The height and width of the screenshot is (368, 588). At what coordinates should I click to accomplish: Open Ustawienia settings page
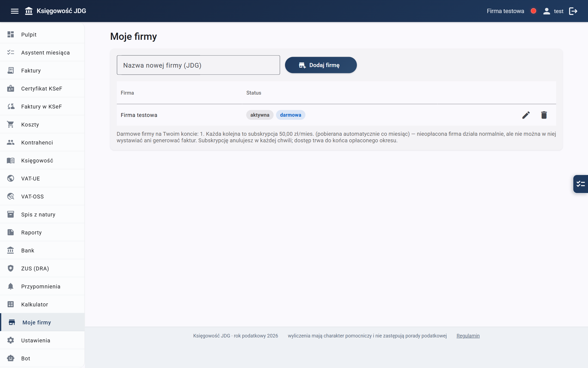(42, 340)
